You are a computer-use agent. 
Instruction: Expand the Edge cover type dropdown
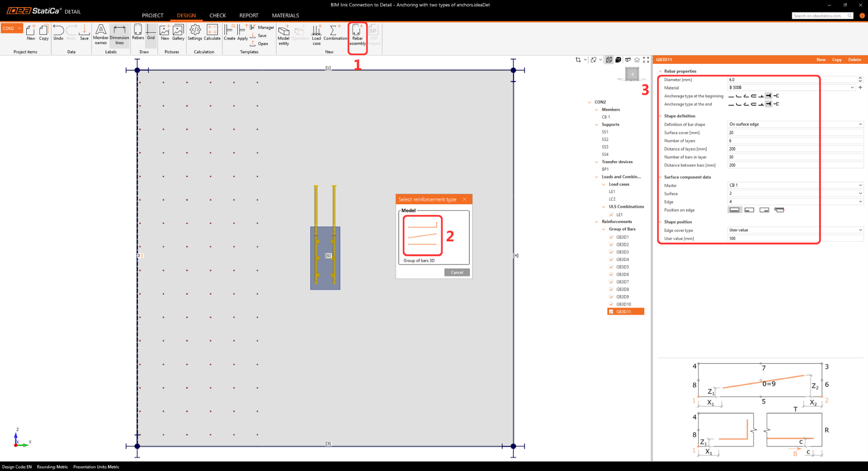[795, 230]
